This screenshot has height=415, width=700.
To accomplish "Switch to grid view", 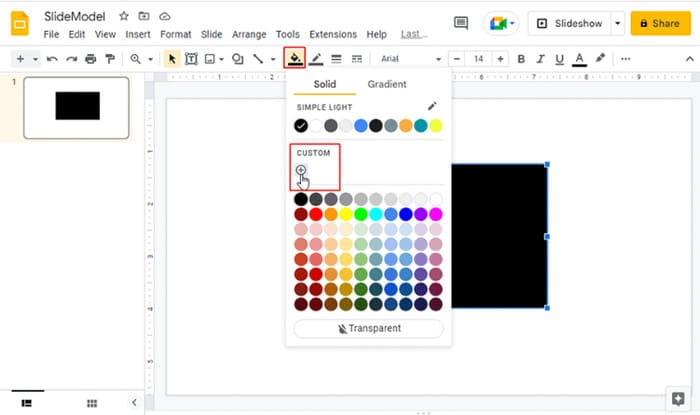I will click(92, 403).
